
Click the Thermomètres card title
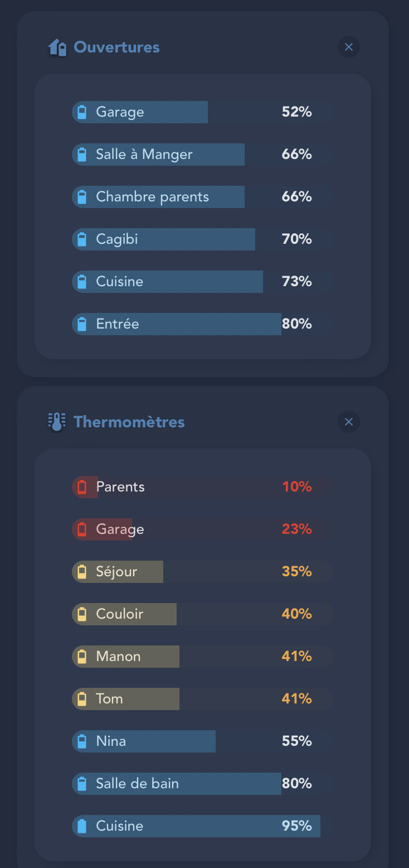(x=129, y=422)
